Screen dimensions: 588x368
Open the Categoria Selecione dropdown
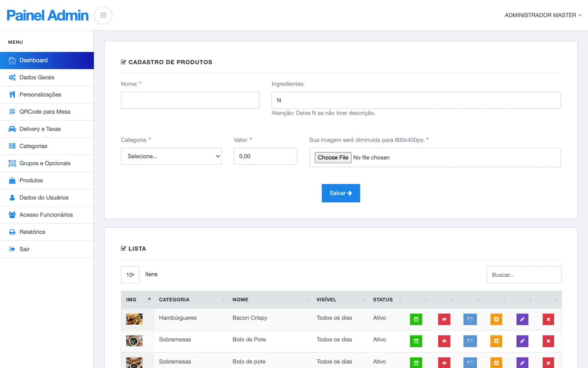pos(171,156)
